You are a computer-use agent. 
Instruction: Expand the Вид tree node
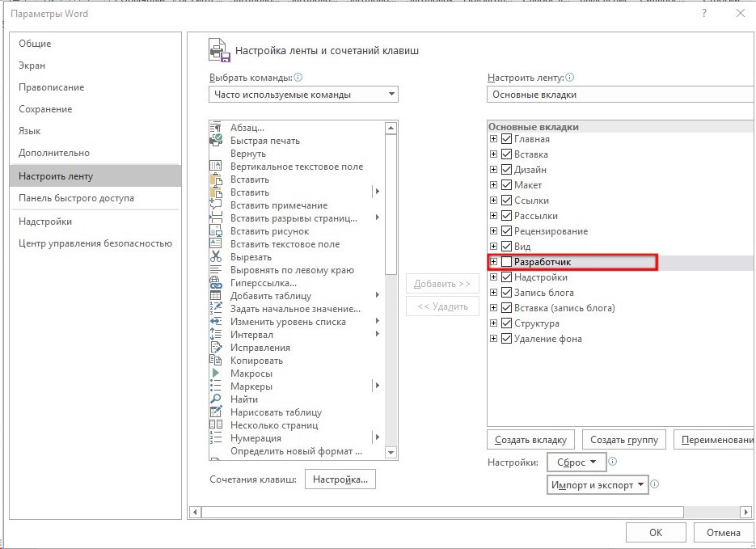click(493, 247)
